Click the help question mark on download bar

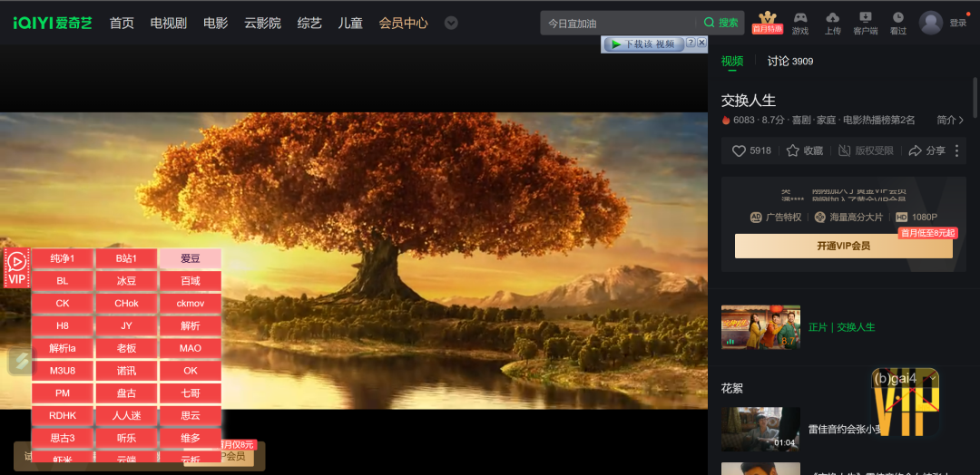point(691,43)
